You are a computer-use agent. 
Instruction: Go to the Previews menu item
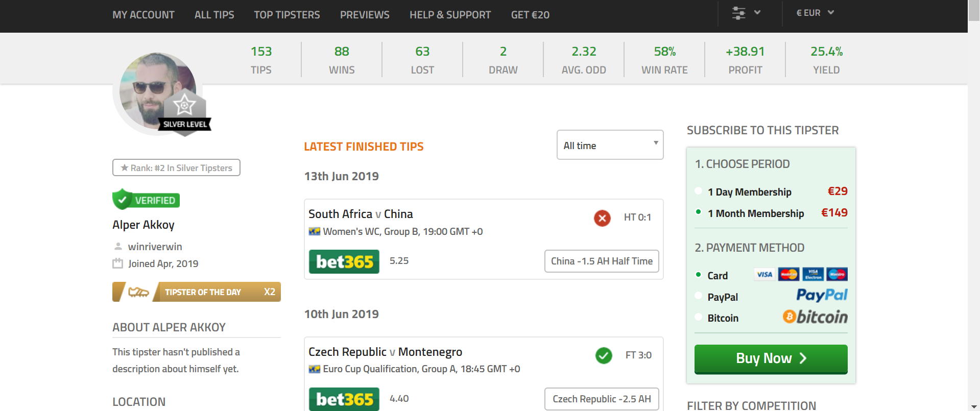(x=365, y=15)
